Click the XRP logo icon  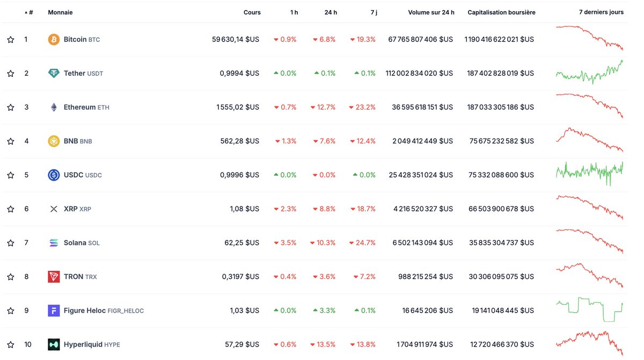pos(54,209)
